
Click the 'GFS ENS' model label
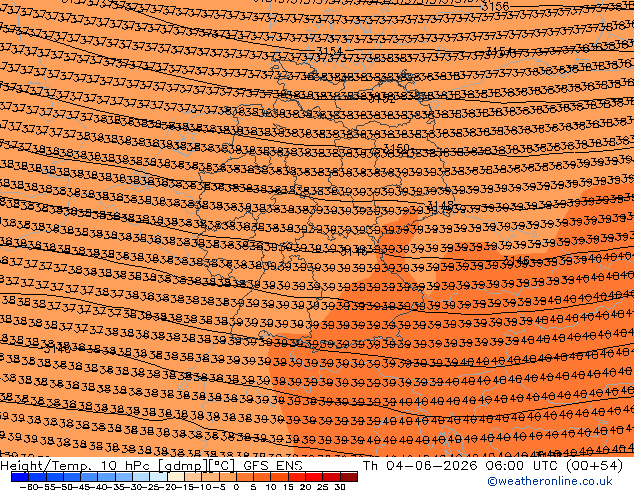[x=273, y=465]
